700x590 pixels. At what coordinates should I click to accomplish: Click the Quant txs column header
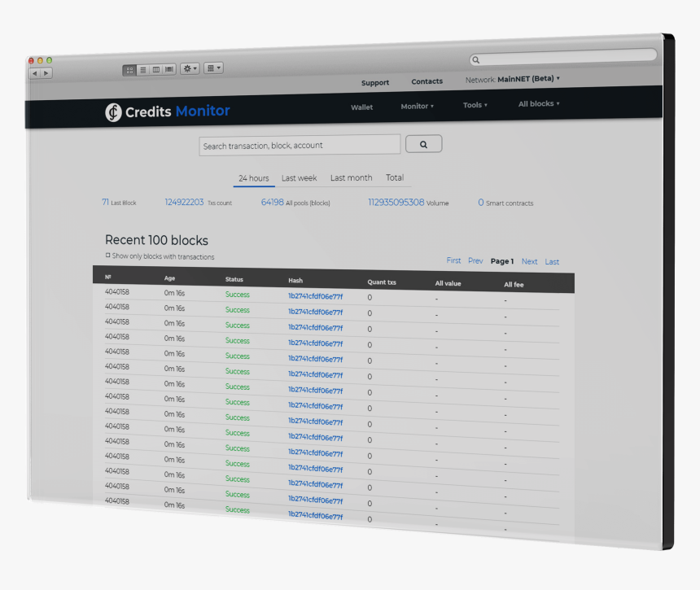coord(382,282)
